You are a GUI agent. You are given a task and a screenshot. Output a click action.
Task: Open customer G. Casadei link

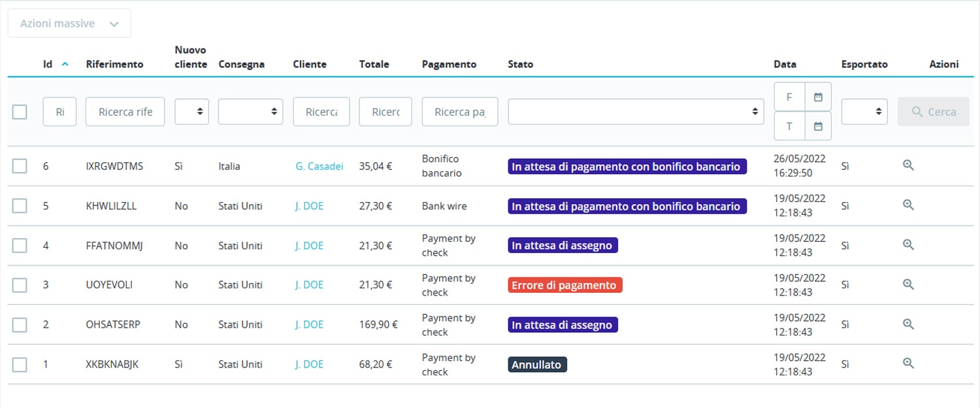point(319,166)
